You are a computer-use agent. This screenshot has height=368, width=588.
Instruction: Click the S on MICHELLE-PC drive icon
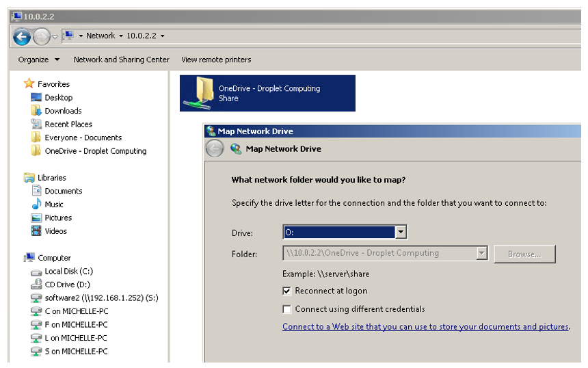tap(36, 352)
